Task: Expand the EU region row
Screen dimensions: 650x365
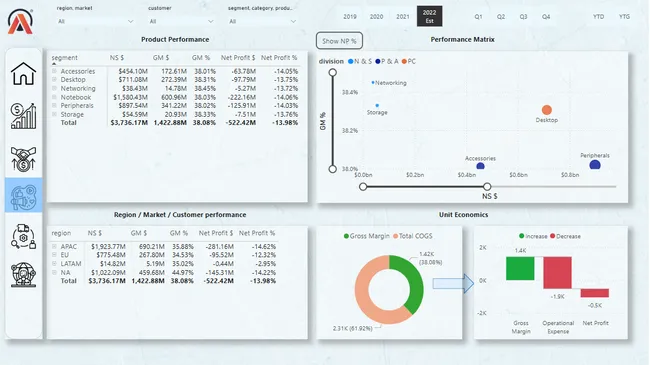Action: tap(54, 255)
